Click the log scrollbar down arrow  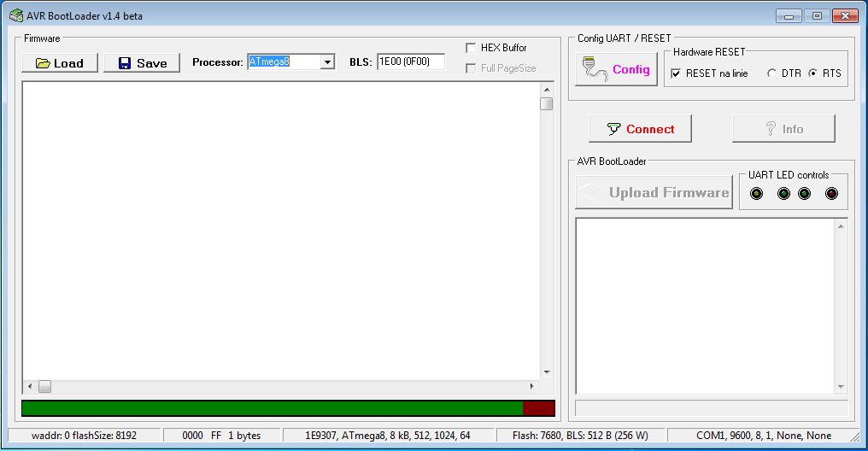(841, 386)
